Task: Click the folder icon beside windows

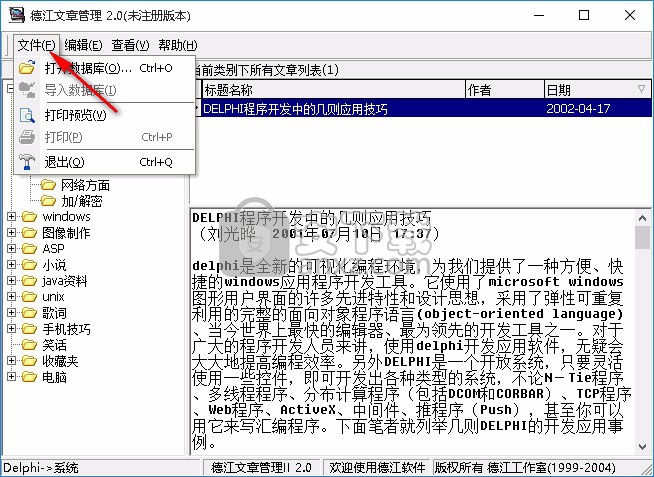Action: (29, 217)
